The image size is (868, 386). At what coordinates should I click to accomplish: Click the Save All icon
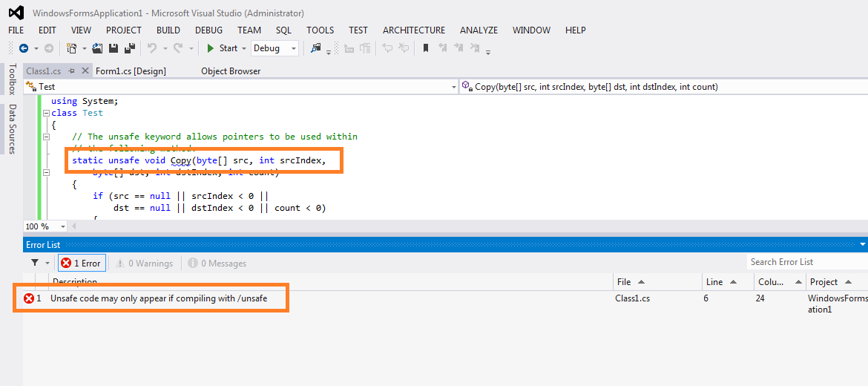click(x=129, y=48)
